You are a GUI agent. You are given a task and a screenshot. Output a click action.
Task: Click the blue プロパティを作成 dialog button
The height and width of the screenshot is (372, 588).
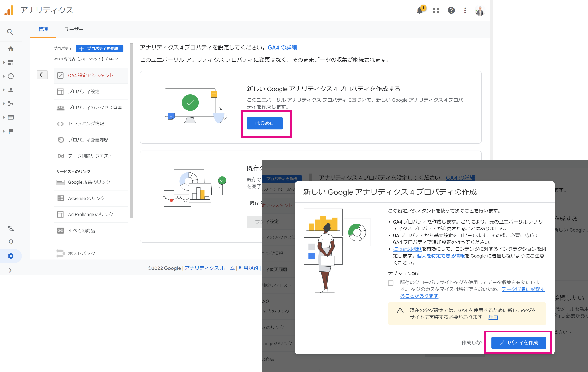[518, 342]
